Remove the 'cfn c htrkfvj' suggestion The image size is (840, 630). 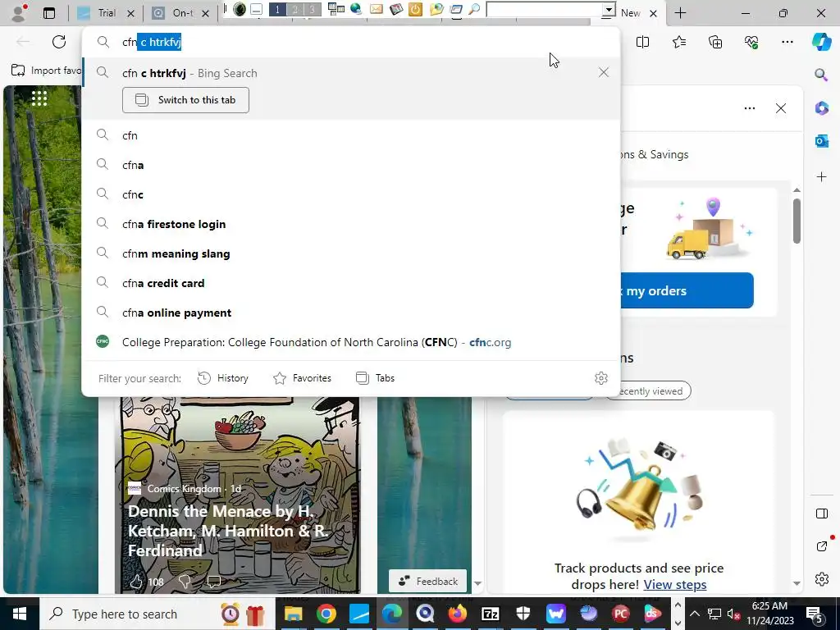pyautogui.click(x=603, y=72)
